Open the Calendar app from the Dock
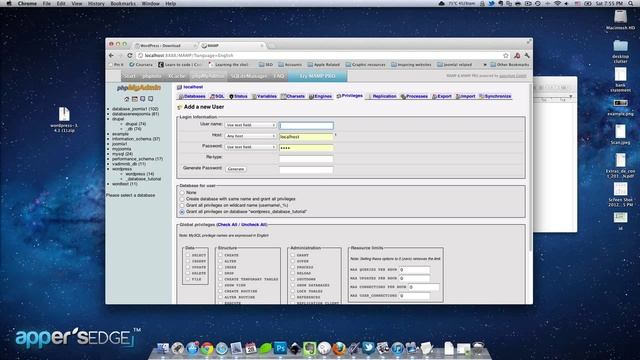Screen dimensions: 640x360 pos(251,348)
